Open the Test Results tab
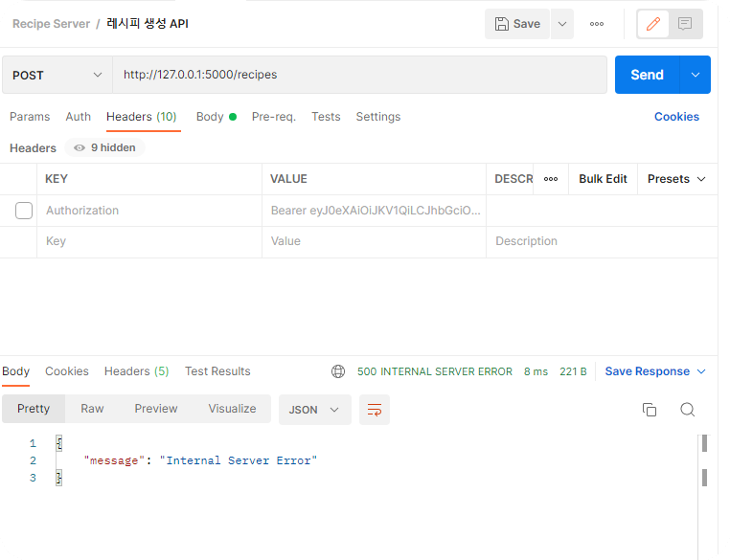This screenshot has width=730, height=560. coord(217,371)
